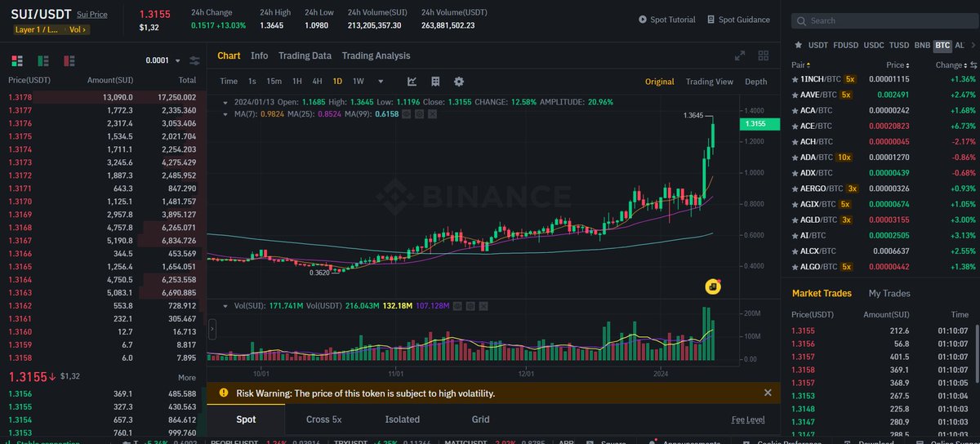This screenshot has width=980, height=444.
Task: Toggle MA indicator visibility eye
Action: 408,114
